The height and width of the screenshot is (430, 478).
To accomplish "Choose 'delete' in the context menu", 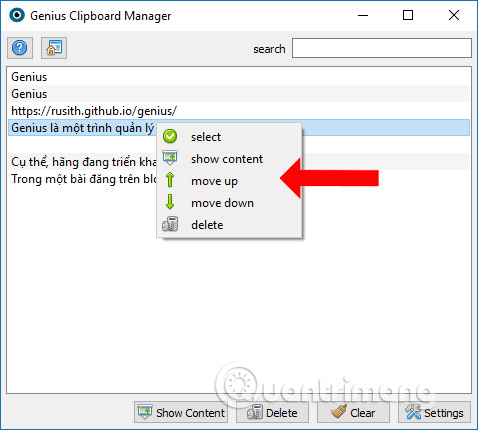I will 229,225.
